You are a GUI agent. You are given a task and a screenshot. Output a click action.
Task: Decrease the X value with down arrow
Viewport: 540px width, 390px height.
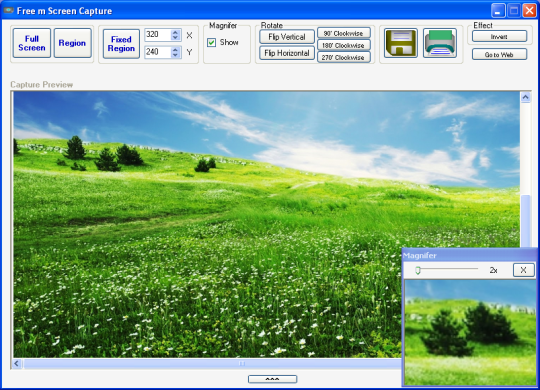point(176,38)
